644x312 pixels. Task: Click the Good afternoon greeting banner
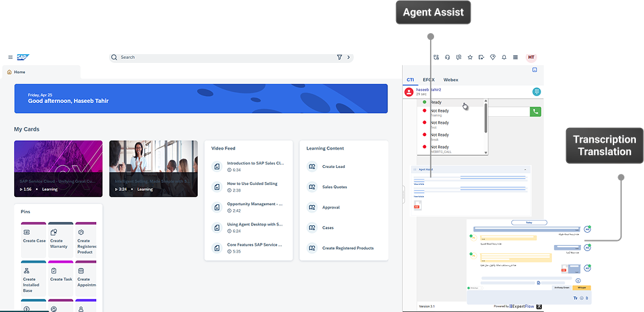pos(201,99)
